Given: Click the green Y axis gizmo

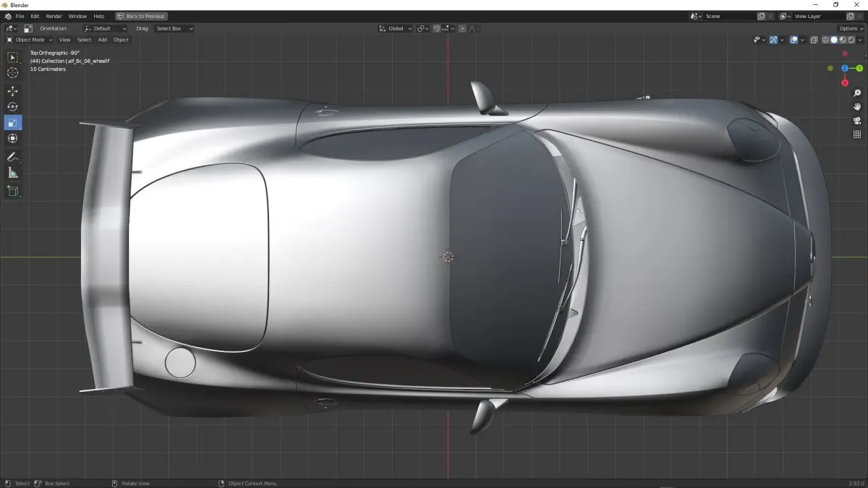Looking at the screenshot, I should [x=860, y=68].
